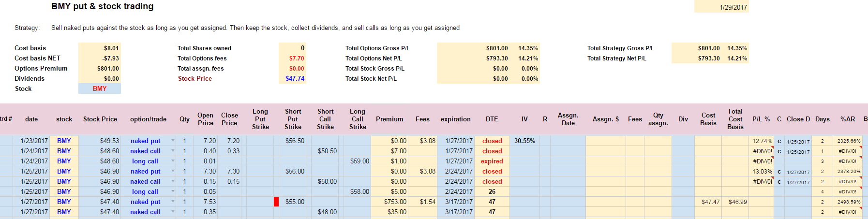Select the $1.54 fees cell

click(422, 202)
